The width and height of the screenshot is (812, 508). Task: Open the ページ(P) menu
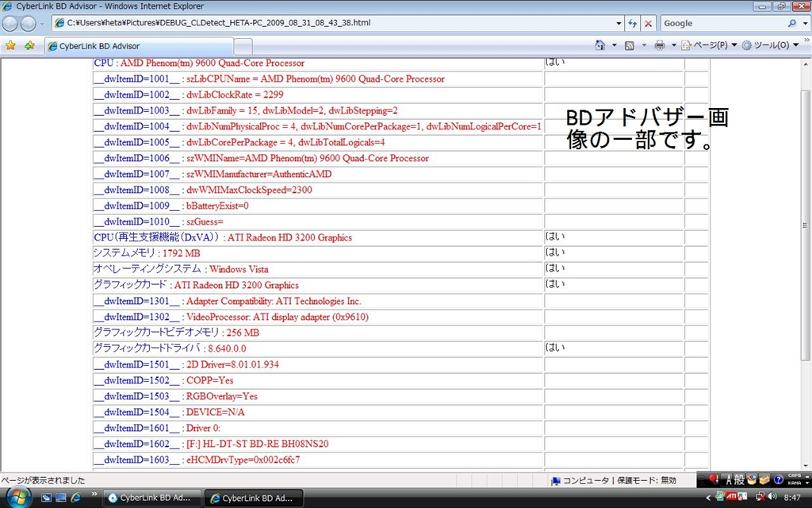(709, 45)
